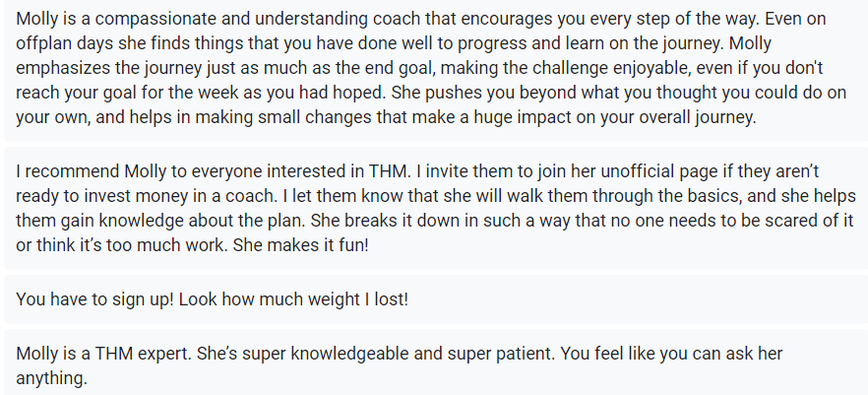This screenshot has height=395, width=868.
Task: Click the phrase 'reach your goal for the week'
Action: pos(127,92)
